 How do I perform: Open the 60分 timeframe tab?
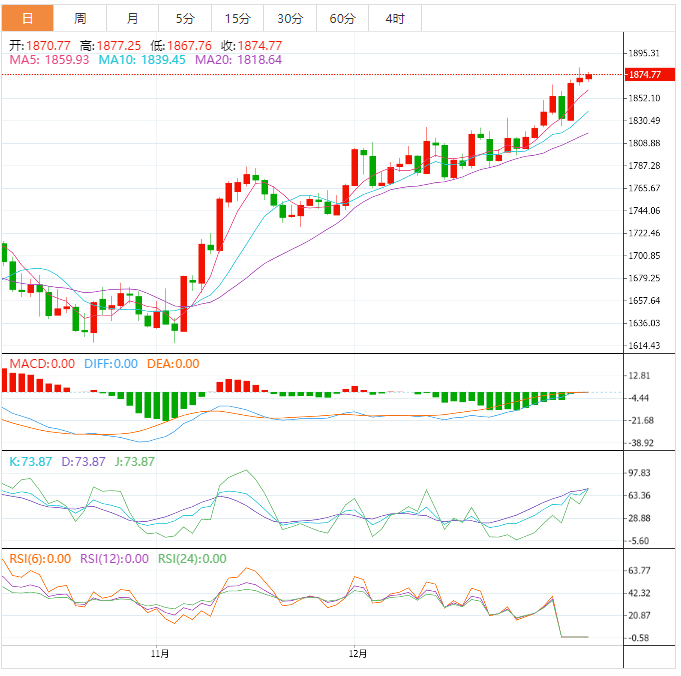click(x=342, y=18)
